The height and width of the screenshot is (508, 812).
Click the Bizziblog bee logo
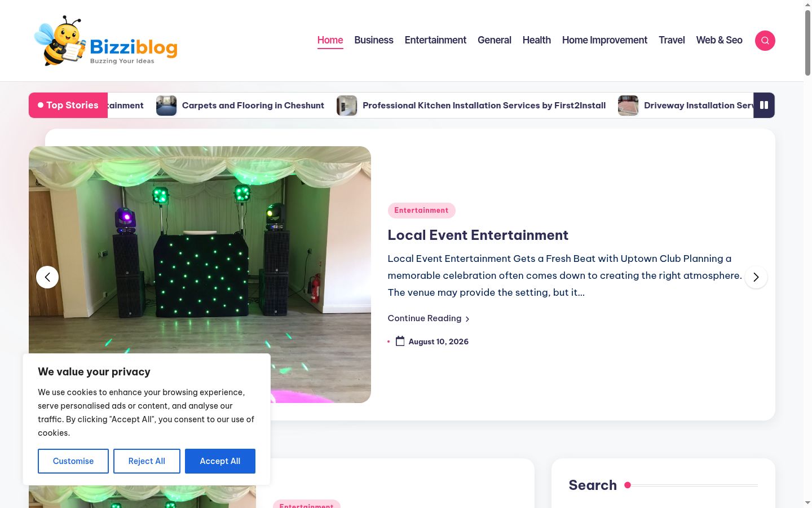click(106, 41)
